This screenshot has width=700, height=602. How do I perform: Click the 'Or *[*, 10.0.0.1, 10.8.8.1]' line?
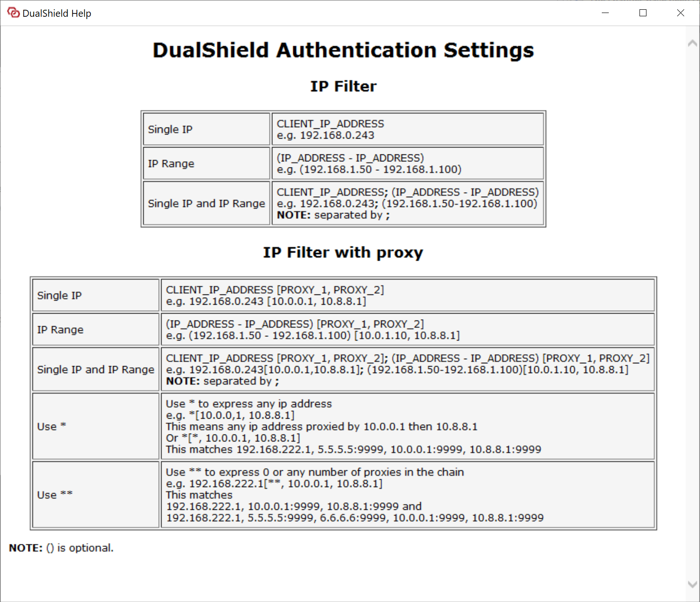[233, 438]
